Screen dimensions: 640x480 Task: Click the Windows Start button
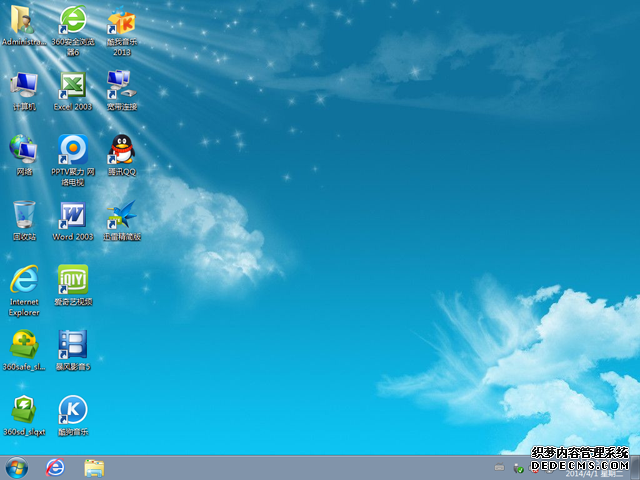(x=17, y=467)
